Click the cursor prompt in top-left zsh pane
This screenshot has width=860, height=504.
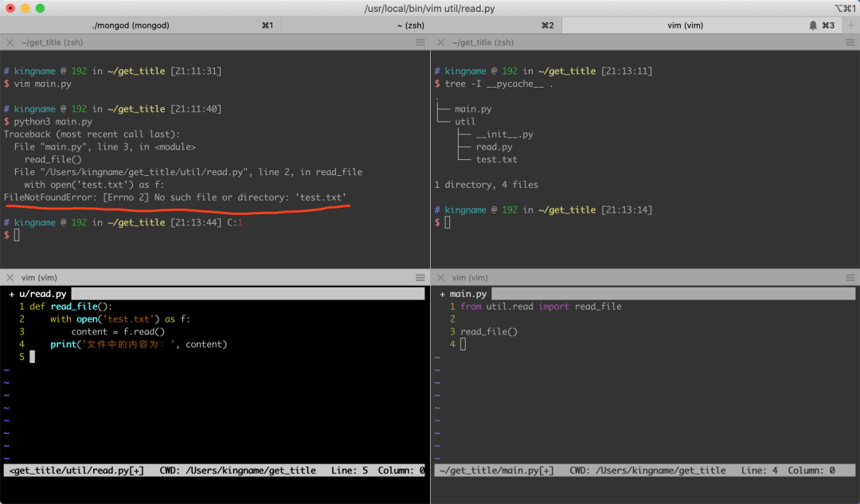click(x=17, y=235)
